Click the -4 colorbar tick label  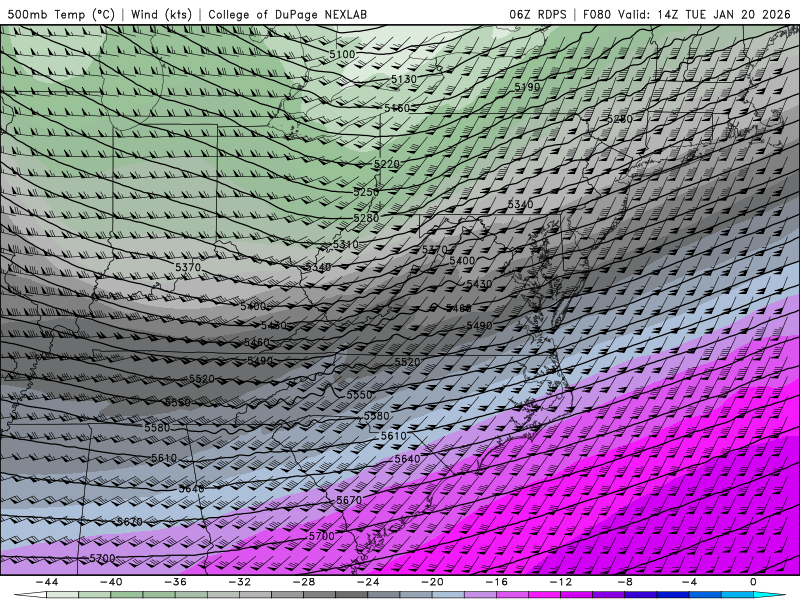point(689,582)
